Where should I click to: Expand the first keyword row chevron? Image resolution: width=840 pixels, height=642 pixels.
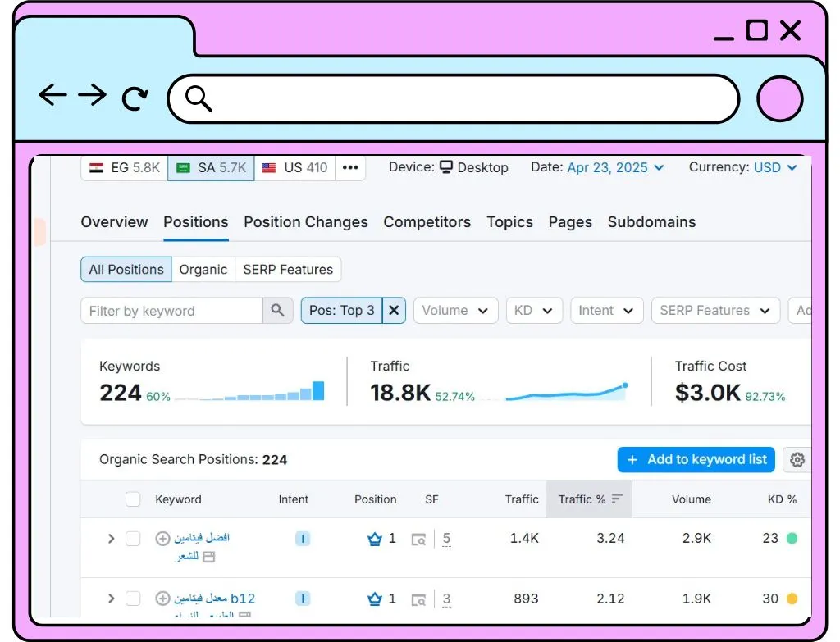(111, 538)
